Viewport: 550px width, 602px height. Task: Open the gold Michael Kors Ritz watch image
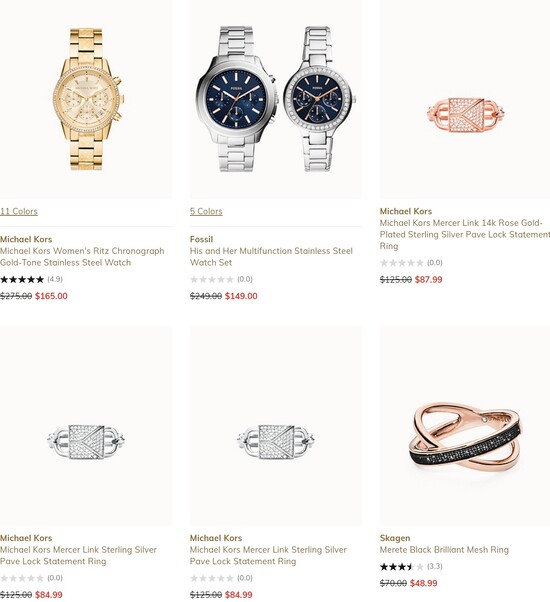pyautogui.click(x=86, y=99)
